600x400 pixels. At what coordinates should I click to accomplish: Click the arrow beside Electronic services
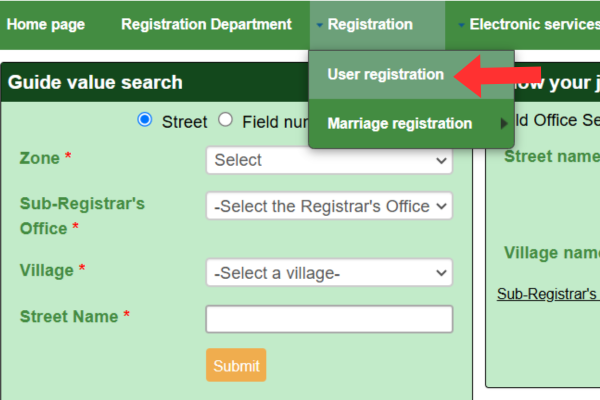[461, 25]
